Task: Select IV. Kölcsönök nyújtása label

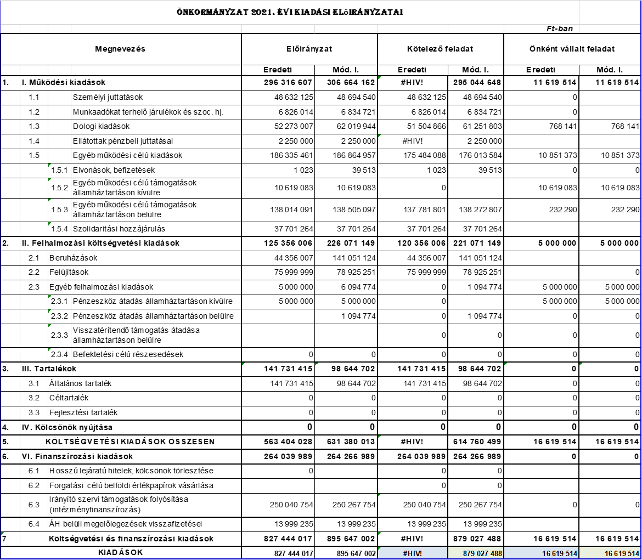Action: (x=67, y=427)
